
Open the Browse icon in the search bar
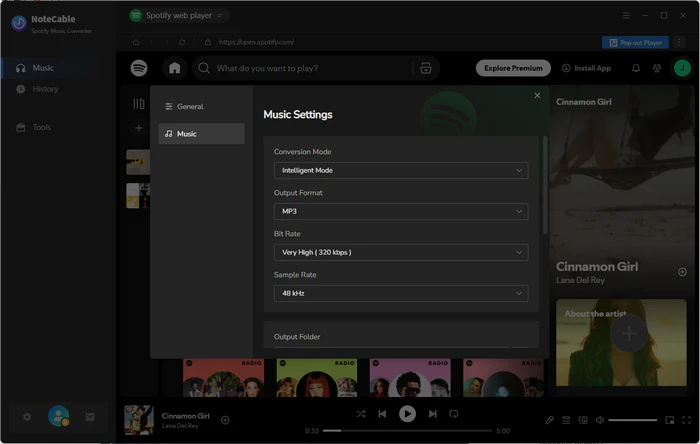coord(426,68)
